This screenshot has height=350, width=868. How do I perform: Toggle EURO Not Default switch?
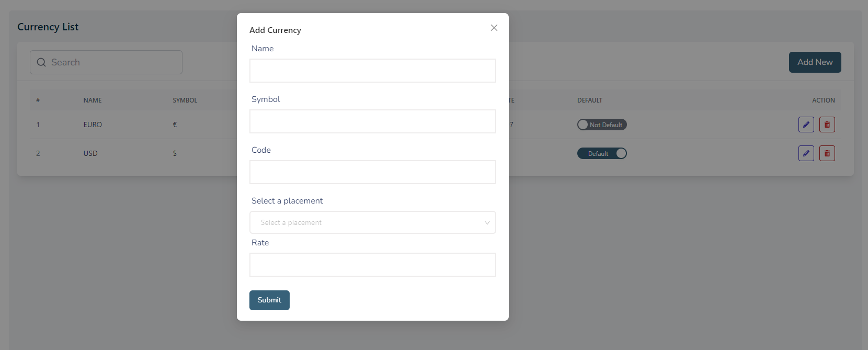[x=602, y=125]
